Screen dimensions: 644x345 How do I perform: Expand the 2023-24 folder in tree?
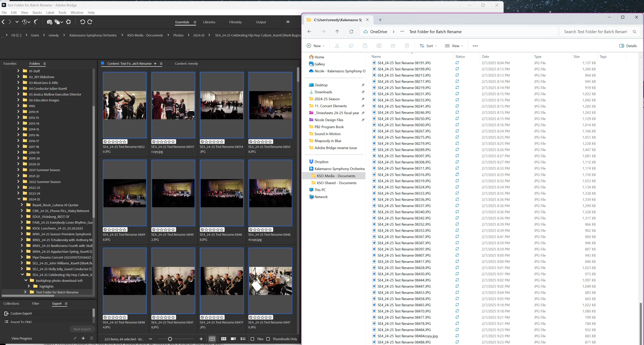coord(18,193)
